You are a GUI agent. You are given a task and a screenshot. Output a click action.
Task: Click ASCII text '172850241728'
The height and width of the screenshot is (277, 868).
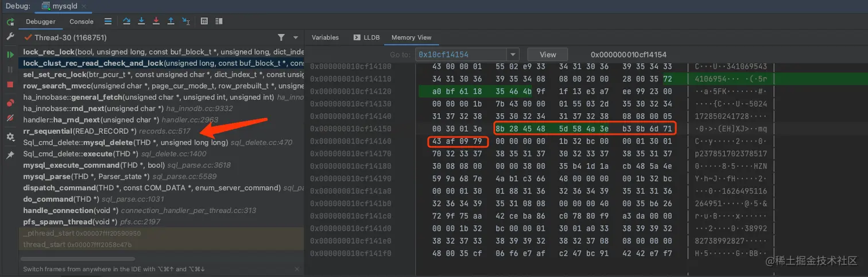tap(722, 116)
